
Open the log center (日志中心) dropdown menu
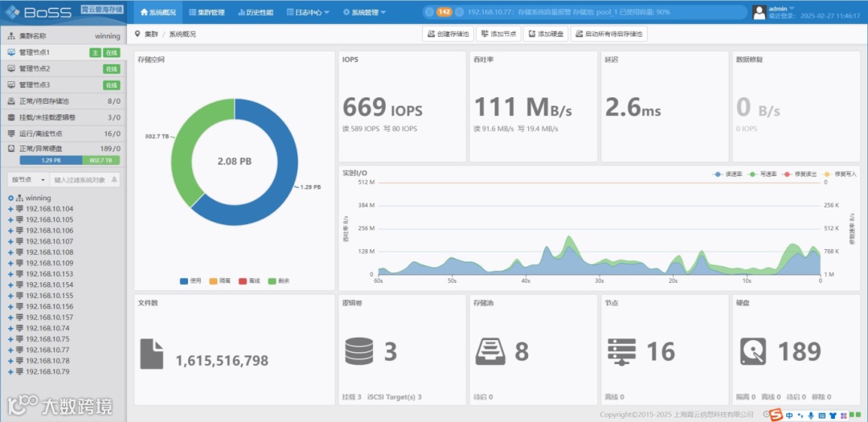tap(308, 11)
